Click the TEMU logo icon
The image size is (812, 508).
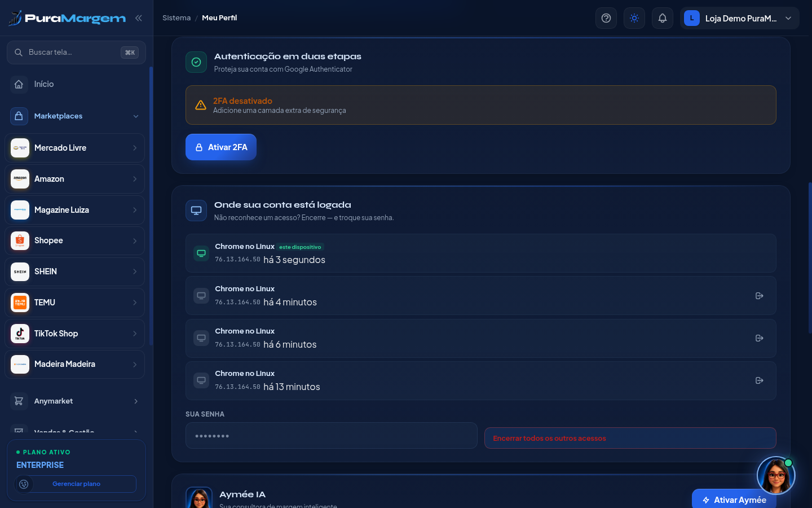point(20,303)
